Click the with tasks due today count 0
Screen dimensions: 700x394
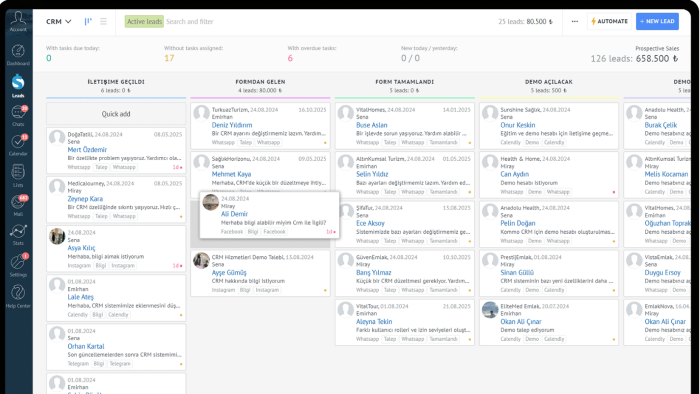(49, 58)
